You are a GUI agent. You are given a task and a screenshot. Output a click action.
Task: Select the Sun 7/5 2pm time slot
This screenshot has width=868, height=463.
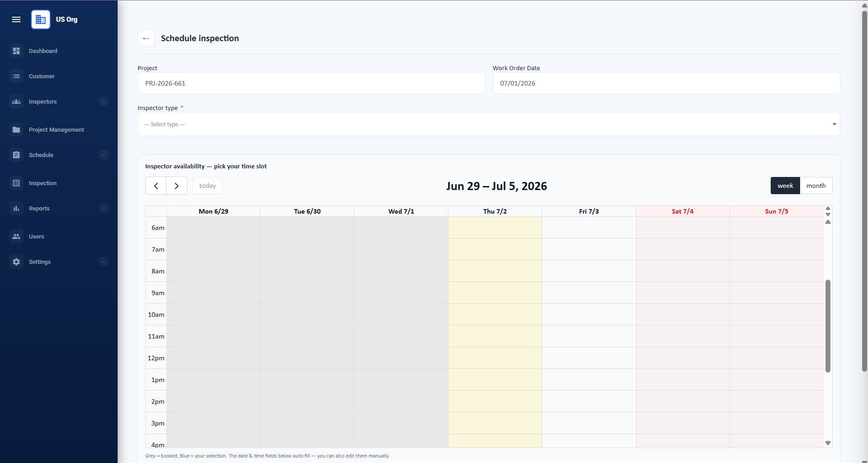(x=777, y=401)
